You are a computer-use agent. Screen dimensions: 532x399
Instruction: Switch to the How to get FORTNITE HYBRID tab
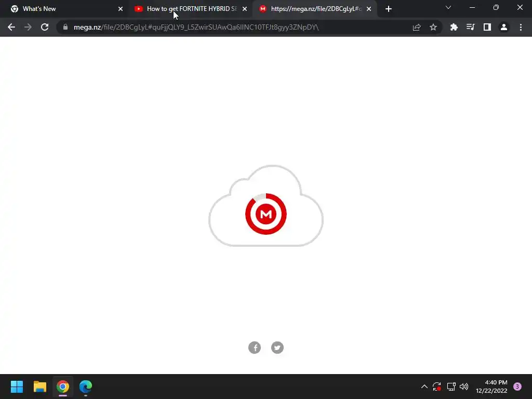[190, 9]
